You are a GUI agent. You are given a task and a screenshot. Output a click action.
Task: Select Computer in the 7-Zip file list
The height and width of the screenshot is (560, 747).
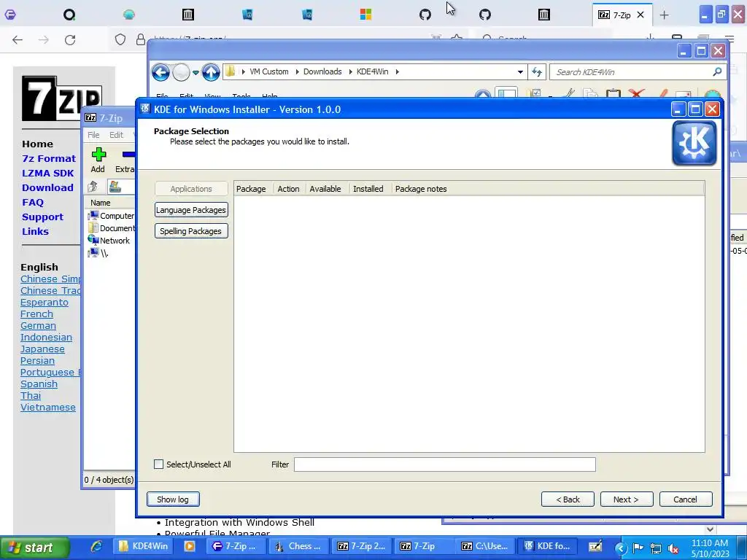111,216
